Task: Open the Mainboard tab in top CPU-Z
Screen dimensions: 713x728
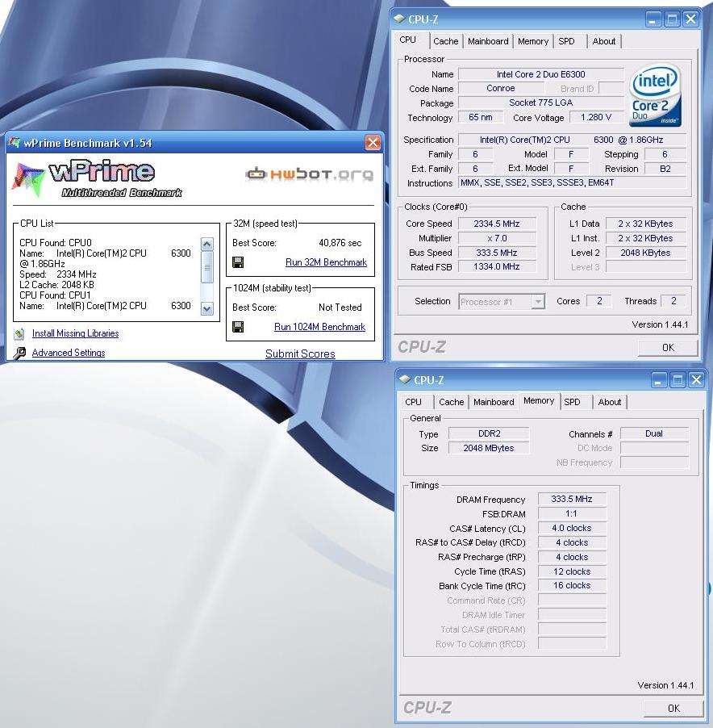Action: click(x=488, y=41)
